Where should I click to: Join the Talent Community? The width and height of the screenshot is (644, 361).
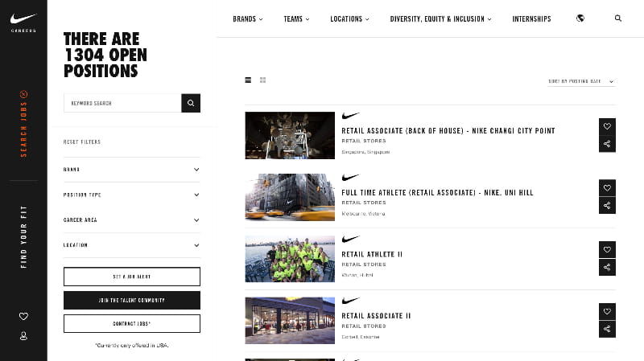click(132, 300)
